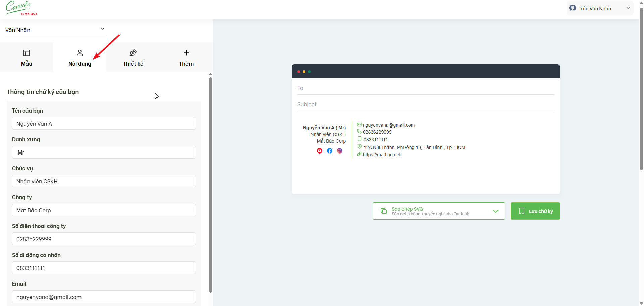Click the Facebook icon in signature preview
The height and width of the screenshot is (306, 644).
pos(330,151)
